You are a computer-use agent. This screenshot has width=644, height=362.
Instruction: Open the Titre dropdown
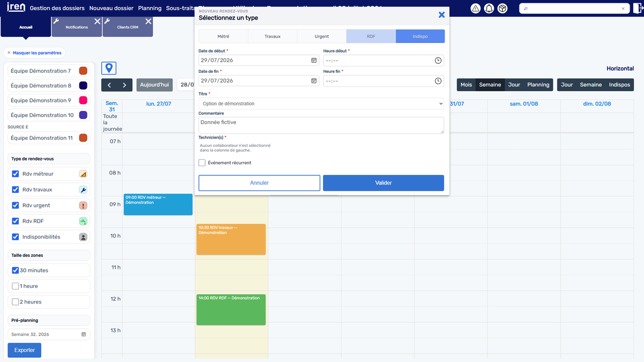click(321, 104)
